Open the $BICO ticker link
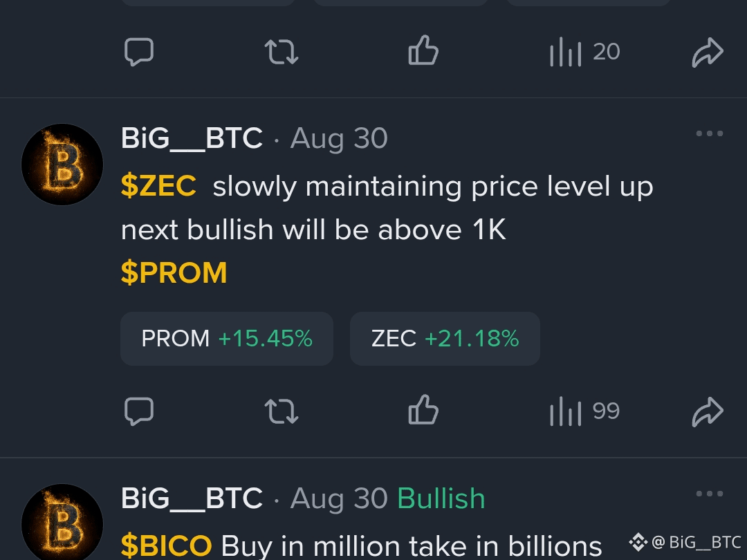This screenshot has width=747, height=560. pyautogui.click(x=166, y=545)
